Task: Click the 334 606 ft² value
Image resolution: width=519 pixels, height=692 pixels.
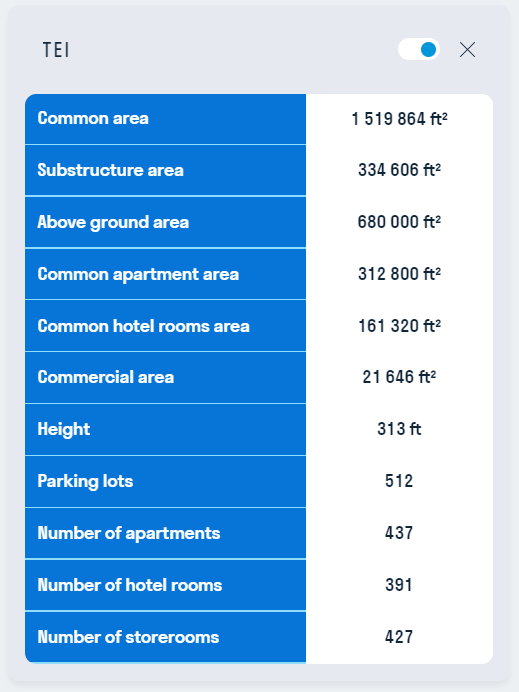Action: point(399,170)
